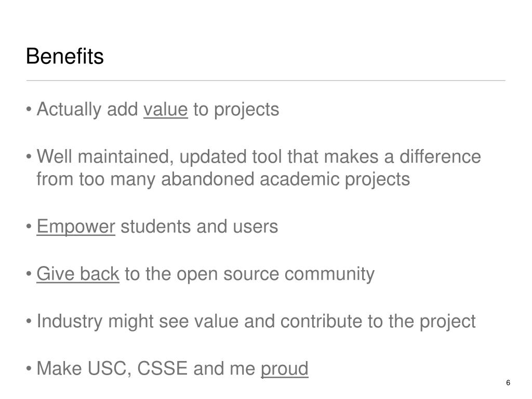532x399 pixels.
Task: Click 'to the open source community' text
Action: (250, 274)
